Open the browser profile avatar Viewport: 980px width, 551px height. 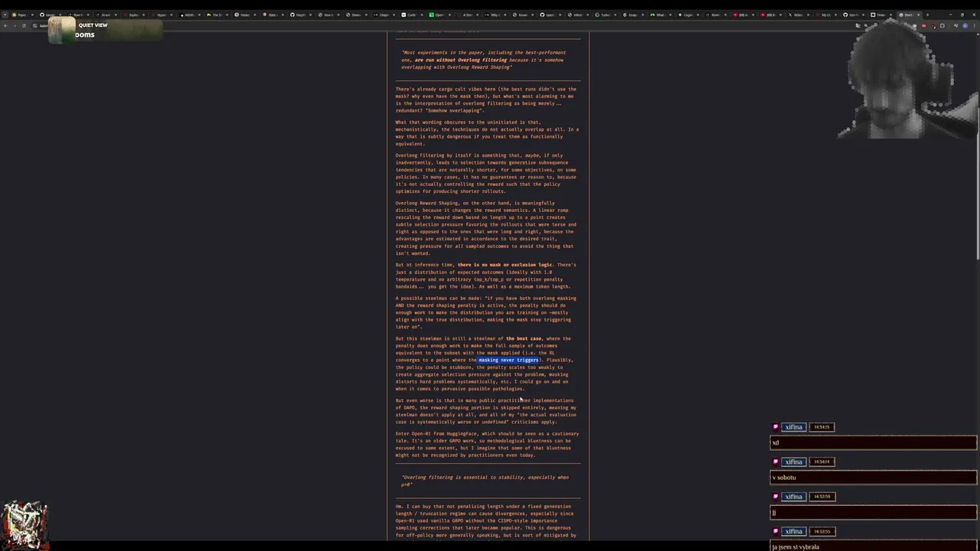[x=965, y=25]
